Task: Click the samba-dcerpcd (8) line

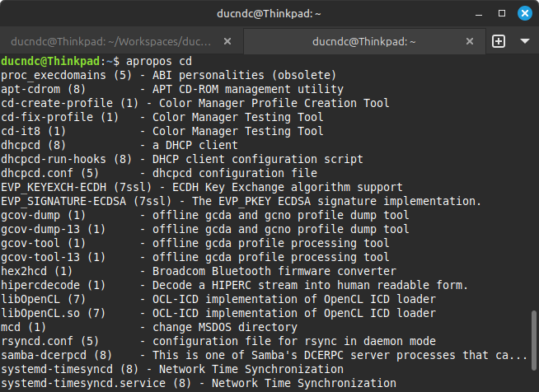Action: pos(264,355)
